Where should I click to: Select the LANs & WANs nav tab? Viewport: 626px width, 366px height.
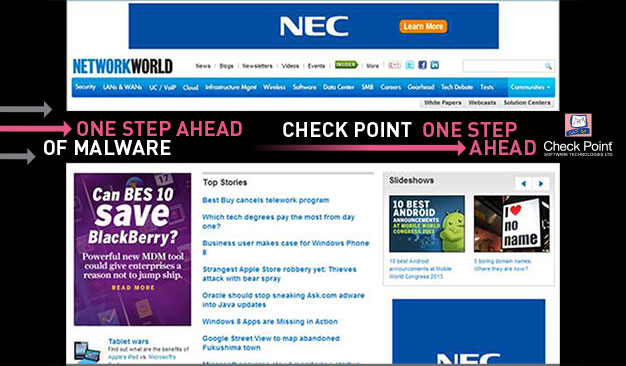coord(122,87)
